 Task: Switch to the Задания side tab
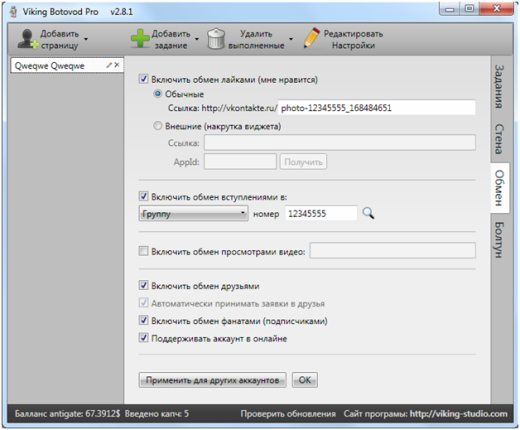pyautogui.click(x=499, y=86)
